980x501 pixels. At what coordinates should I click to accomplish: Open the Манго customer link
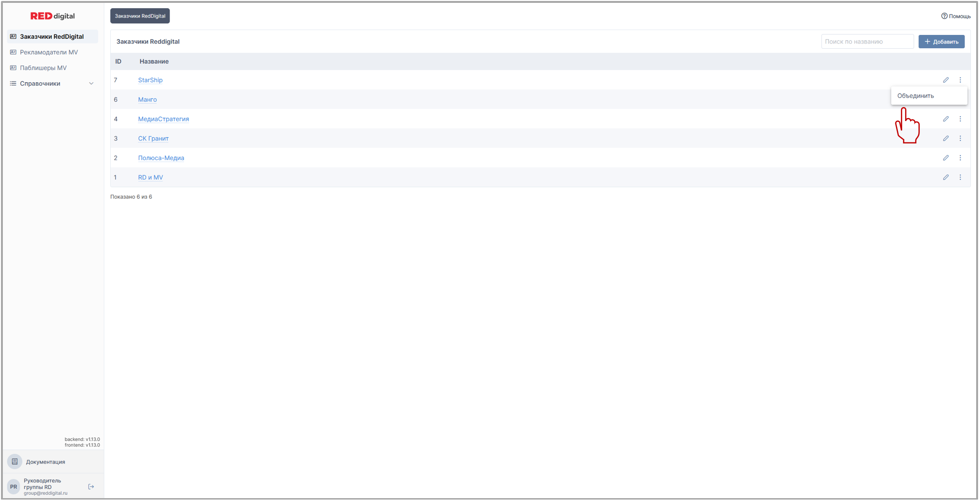click(148, 99)
